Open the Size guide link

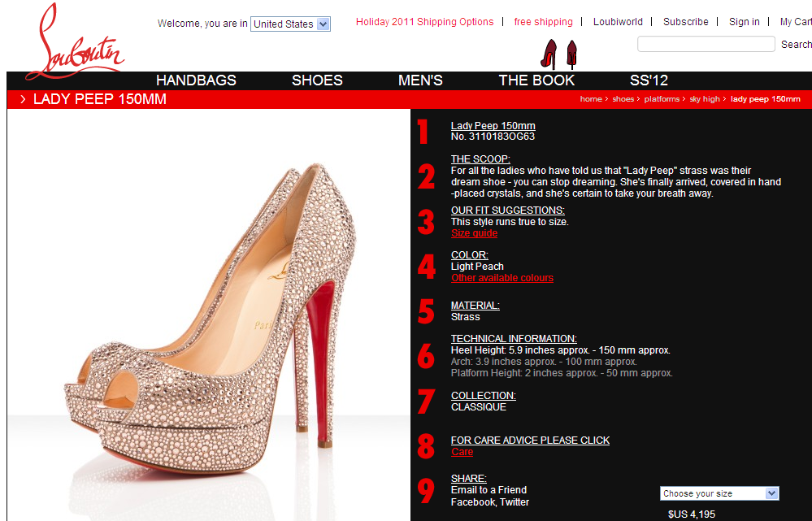point(474,232)
